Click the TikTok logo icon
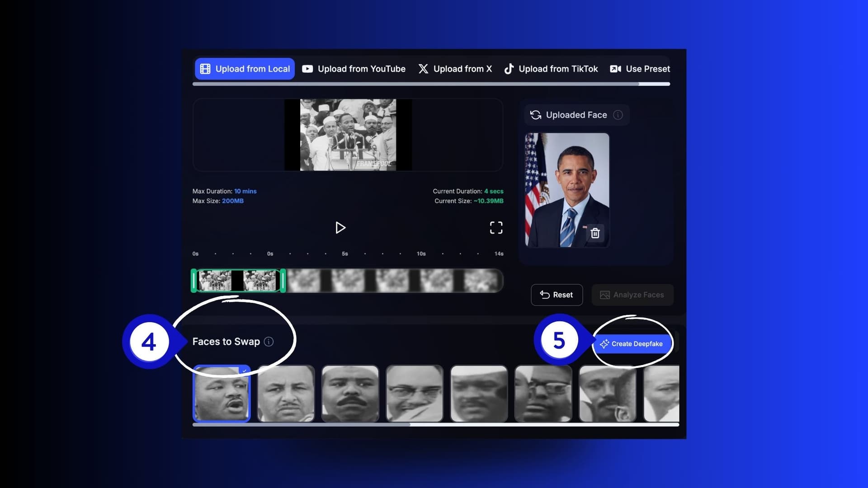Screen dimensions: 868x488 tap(509, 69)
